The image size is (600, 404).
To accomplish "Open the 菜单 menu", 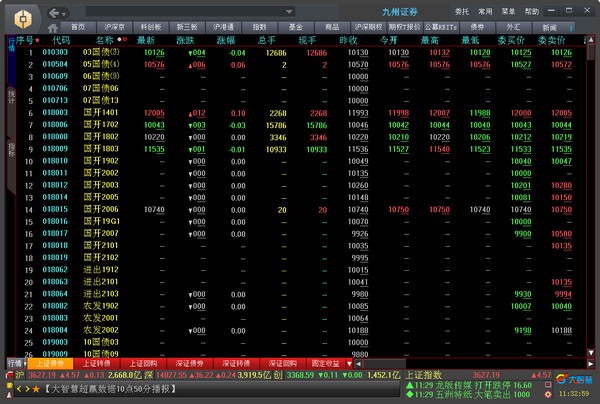I will click(508, 11).
